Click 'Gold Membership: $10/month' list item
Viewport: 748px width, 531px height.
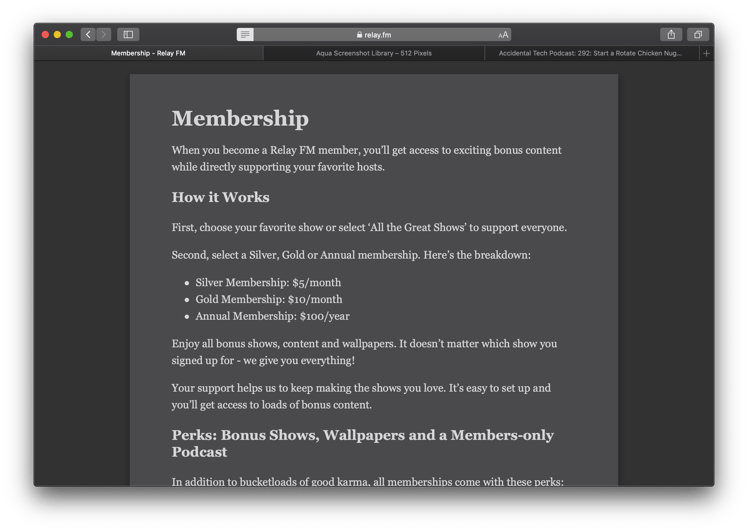[x=269, y=299]
